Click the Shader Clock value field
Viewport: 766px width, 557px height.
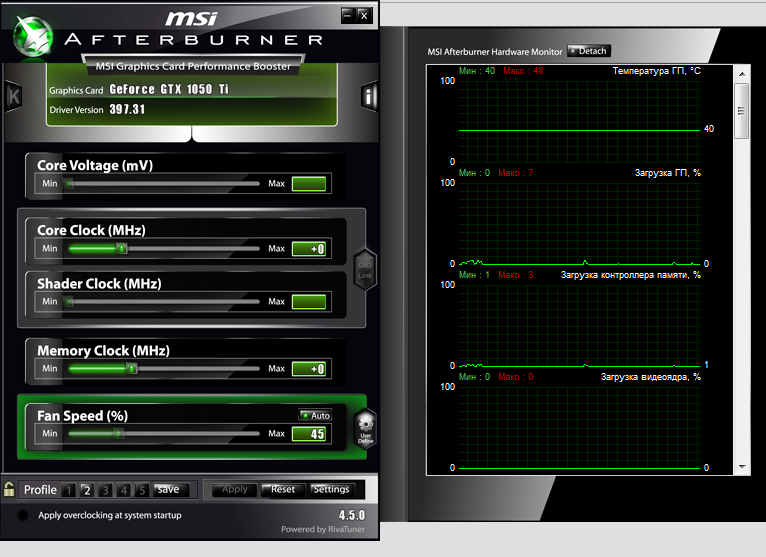[x=309, y=301]
